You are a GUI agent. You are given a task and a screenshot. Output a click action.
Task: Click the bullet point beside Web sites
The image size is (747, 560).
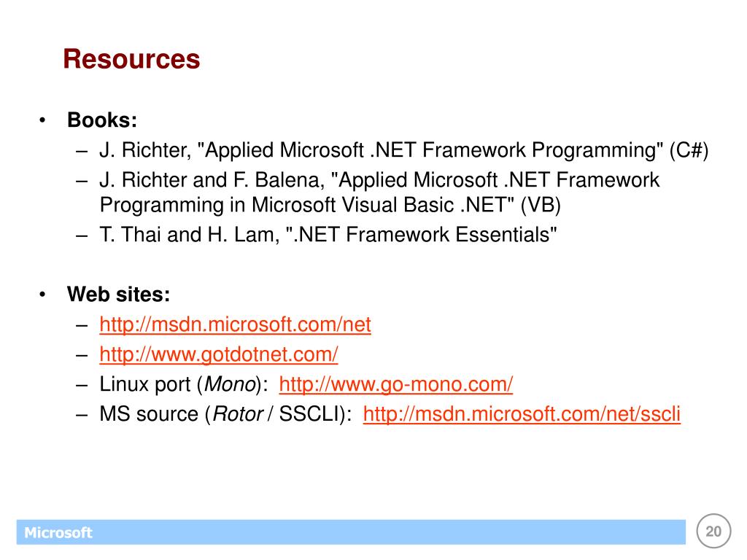[42, 295]
